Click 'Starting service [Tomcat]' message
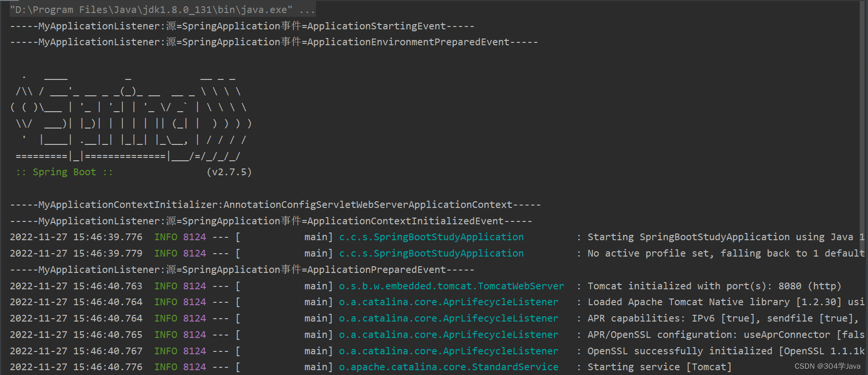This screenshot has height=375, width=868. click(659, 367)
